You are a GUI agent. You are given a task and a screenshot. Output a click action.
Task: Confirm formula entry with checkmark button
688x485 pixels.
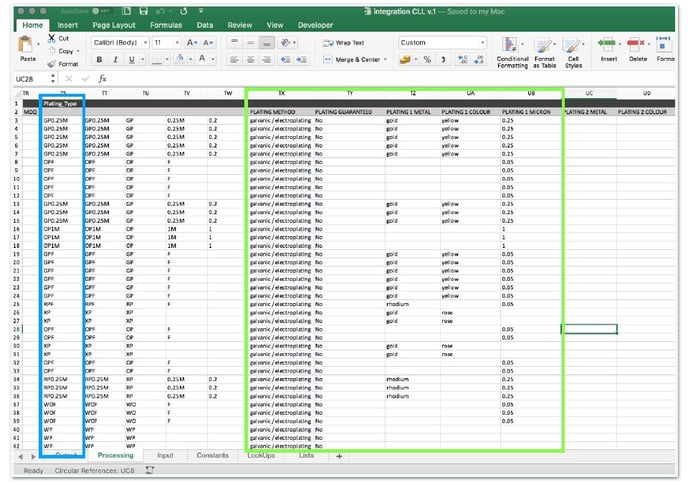tap(85, 79)
